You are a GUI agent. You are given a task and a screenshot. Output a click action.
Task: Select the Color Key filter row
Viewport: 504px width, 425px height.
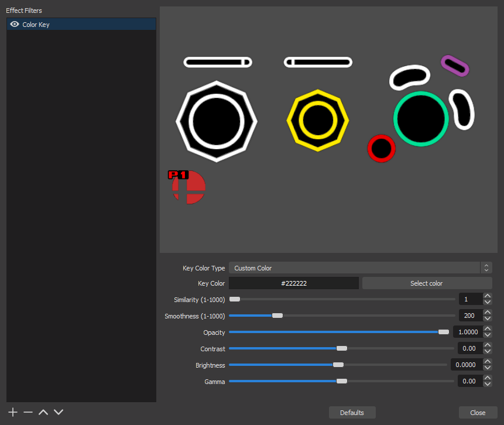(x=81, y=25)
